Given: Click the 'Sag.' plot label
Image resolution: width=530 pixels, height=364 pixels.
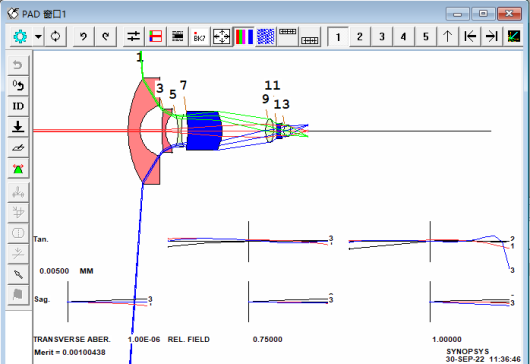Looking at the screenshot, I should click(42, 299).
